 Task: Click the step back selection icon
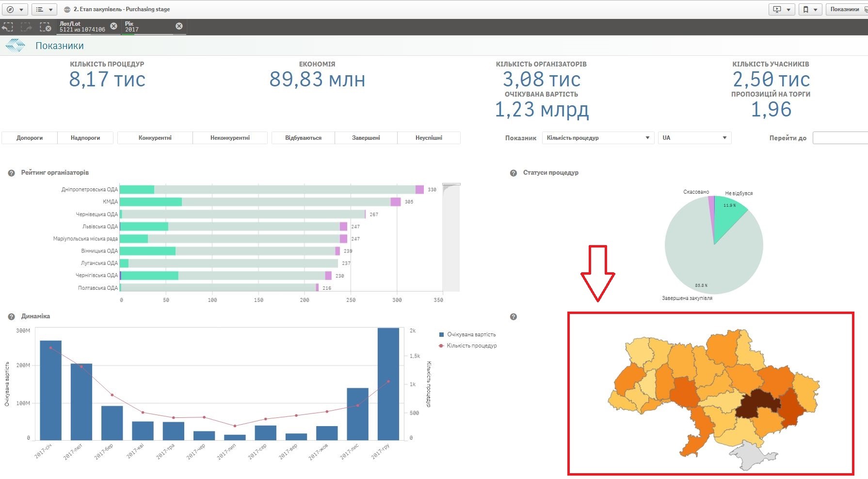coord(8,27)
